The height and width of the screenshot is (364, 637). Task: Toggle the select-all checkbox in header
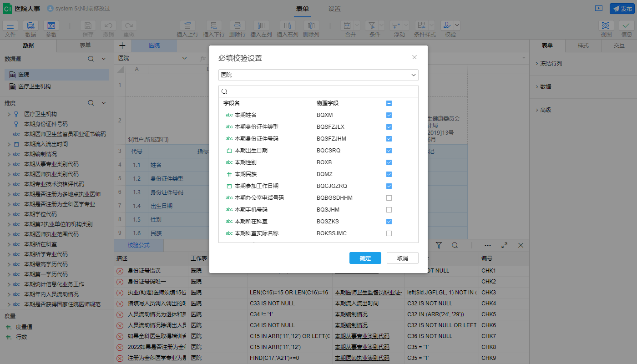[389, 103]
